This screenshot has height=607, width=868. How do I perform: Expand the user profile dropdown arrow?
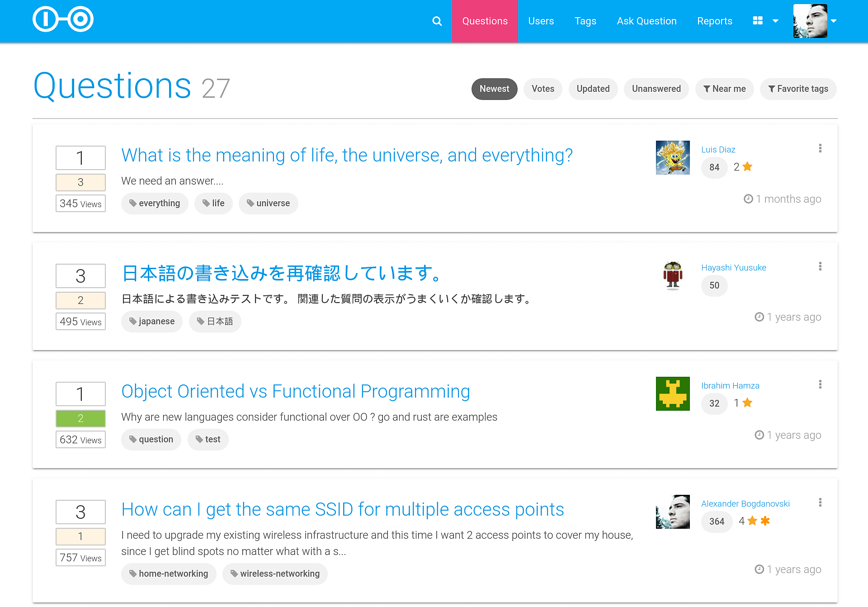[834, 21]
